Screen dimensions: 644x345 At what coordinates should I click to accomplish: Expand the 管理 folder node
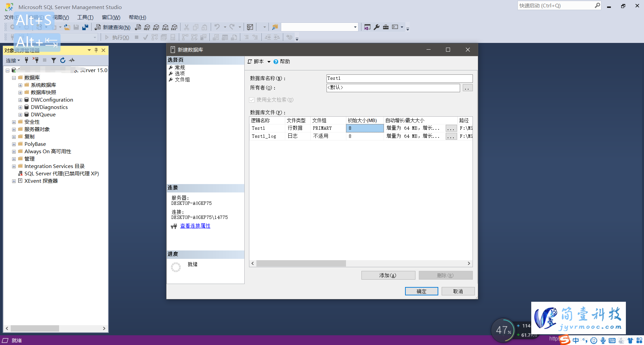pyautogui.click(x=14, y=159)
